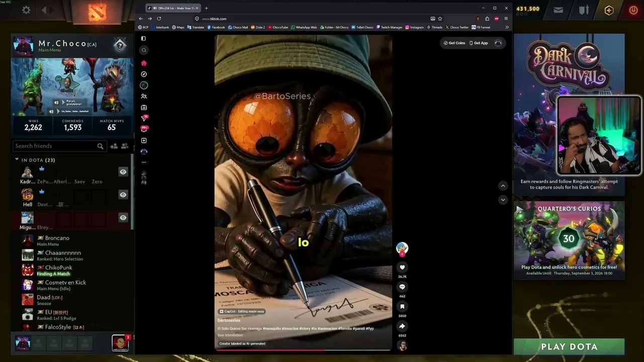This screenshot has width=644, height=362.
Task: Go to the next video with down chevron
Action: point(503,200)
